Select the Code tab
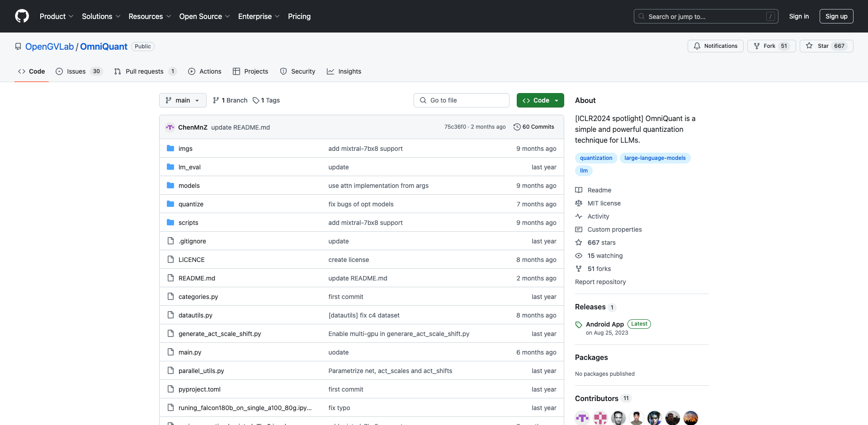 point(32,71)
